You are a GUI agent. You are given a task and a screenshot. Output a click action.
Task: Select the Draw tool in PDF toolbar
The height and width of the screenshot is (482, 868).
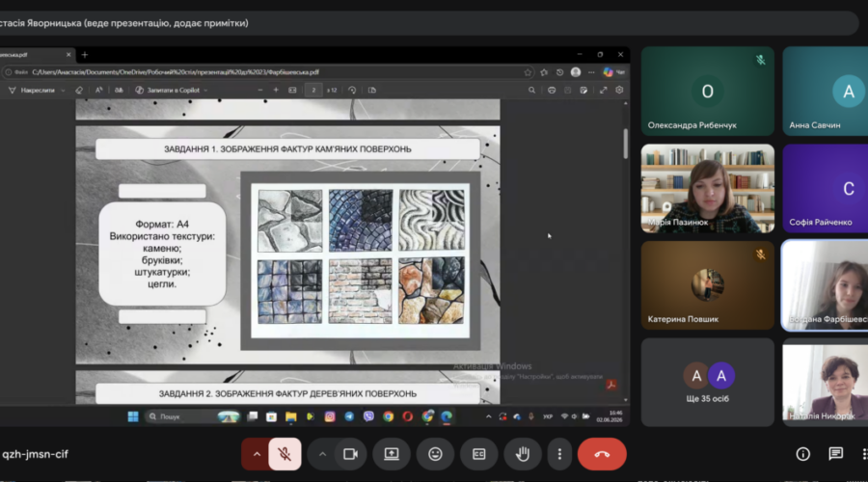pos(32,91)
